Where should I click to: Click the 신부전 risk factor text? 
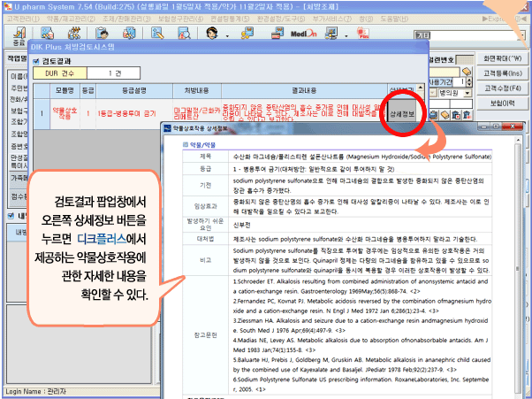[241, 225]
